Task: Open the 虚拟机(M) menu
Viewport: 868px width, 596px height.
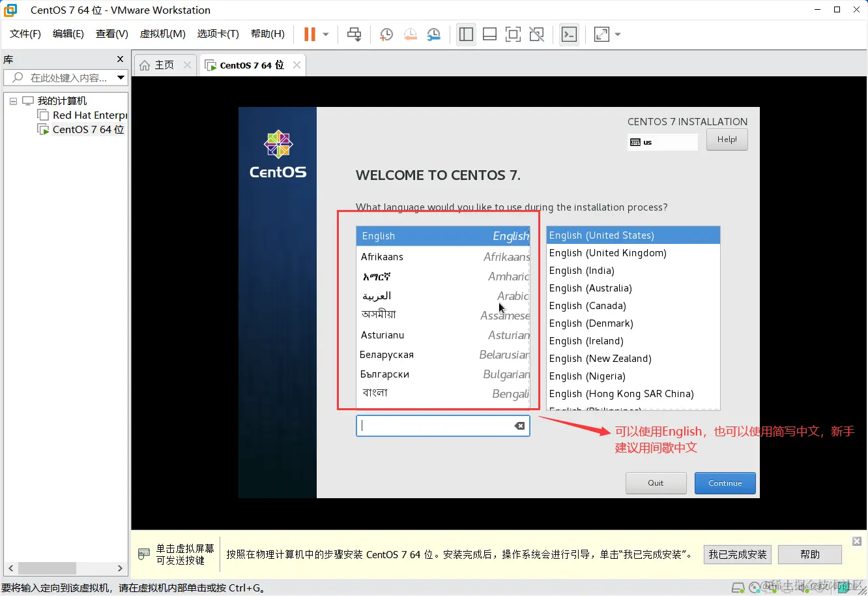Action: pos(163,34)
